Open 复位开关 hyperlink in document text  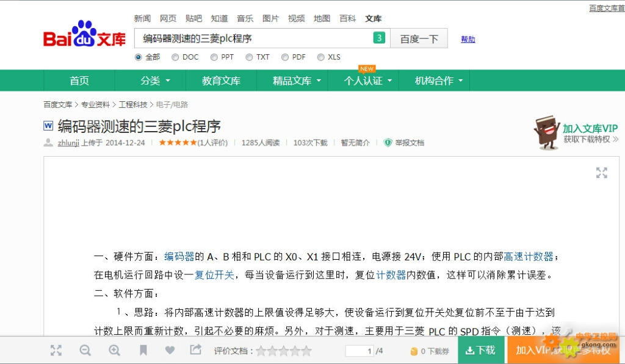coord(214,275)
